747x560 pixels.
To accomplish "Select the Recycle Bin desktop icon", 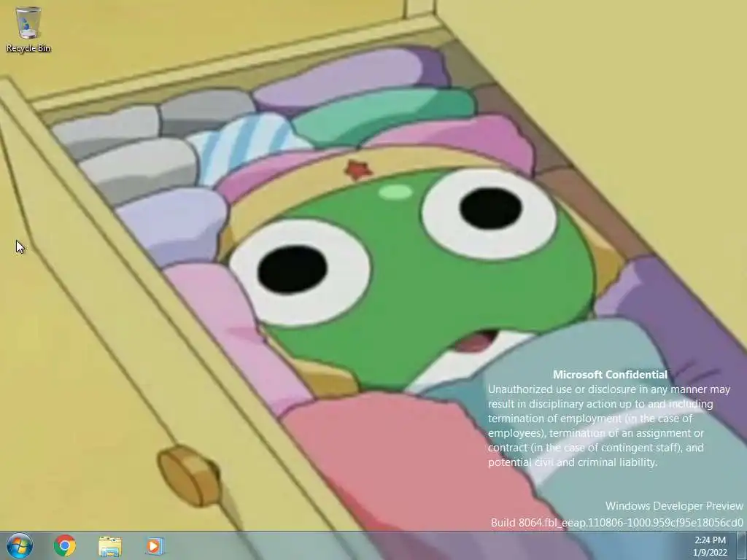I will click(28, 29).
